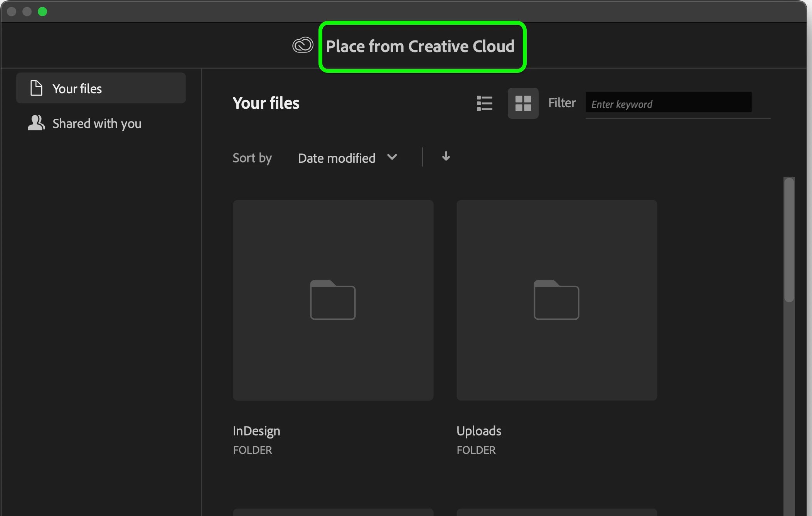This screenshot has width=812, height=516.
Task: Click the vertical scrollbar thumb
Action: [789, 239]
